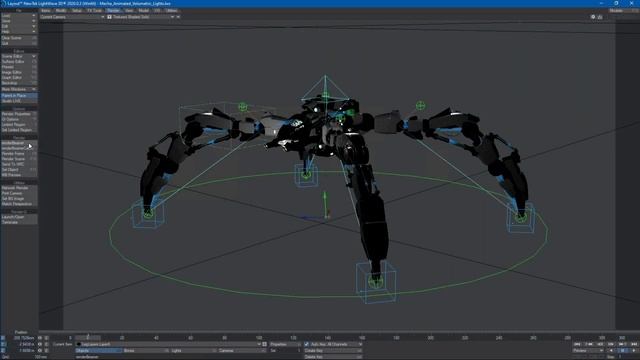Jump to the last frame button
The height and width of the screenshot is (360, 640).
tap(633, 344)
